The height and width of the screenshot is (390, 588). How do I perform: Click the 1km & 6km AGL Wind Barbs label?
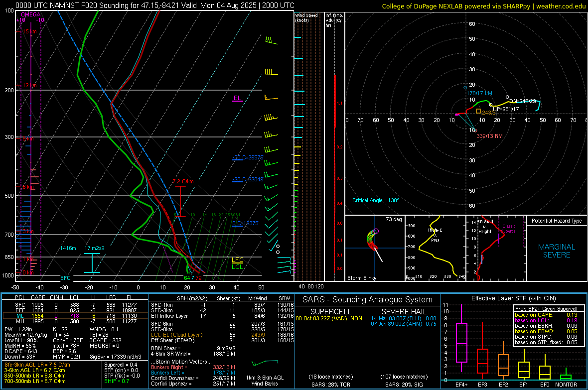265,381
